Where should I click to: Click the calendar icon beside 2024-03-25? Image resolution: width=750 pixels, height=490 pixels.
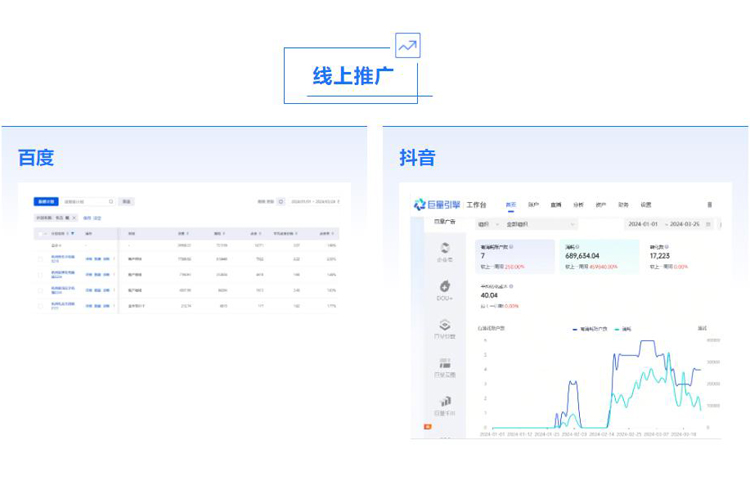pos(708,224)
